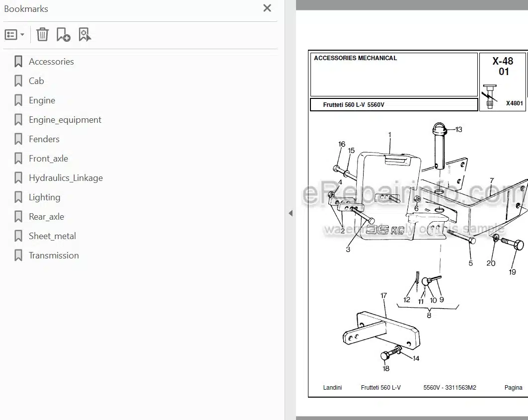Click the 5560V - 3311563M2 footer text
Viewport: 528px width, 420px height.
pyautogui.click(x=450, y=388)
